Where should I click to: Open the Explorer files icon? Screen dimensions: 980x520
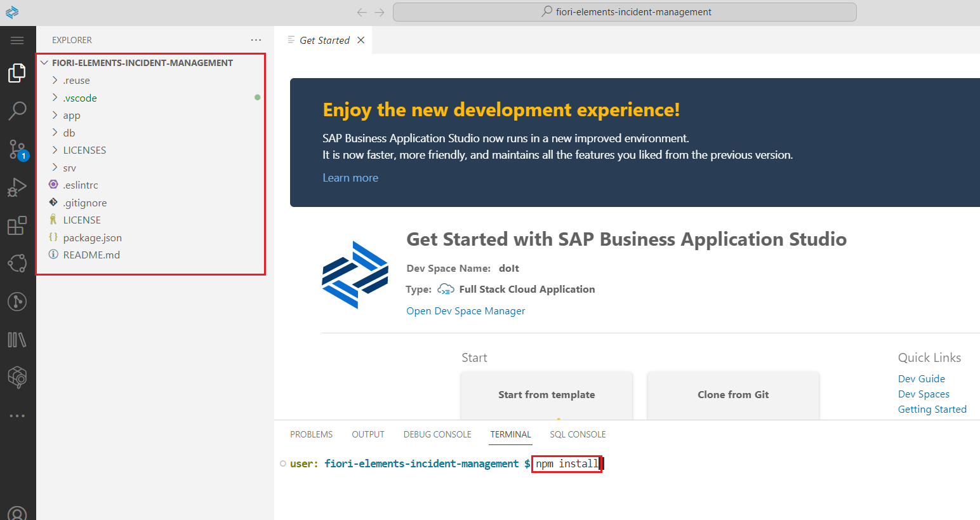pos(17,73)
